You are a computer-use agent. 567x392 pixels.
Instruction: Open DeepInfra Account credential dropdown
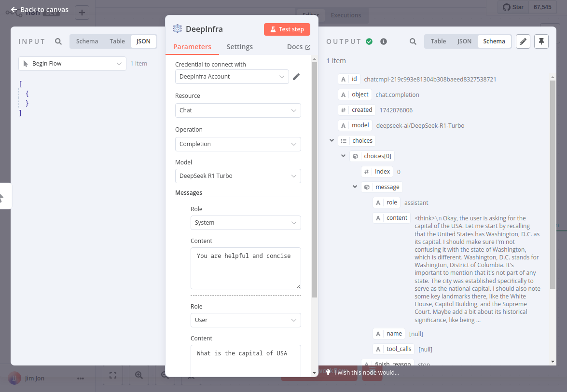click(x=232, y=77)
